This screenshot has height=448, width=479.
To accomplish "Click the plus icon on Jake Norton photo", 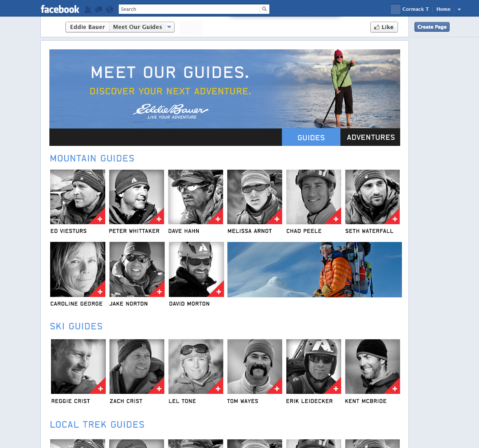I will point(159,292).
